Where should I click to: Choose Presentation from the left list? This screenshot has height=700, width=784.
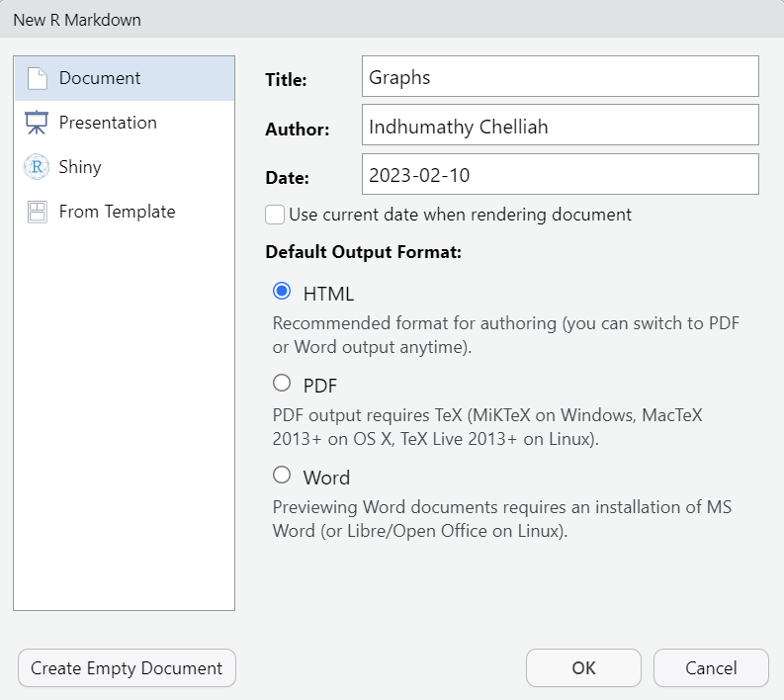[x=108, y=123]
